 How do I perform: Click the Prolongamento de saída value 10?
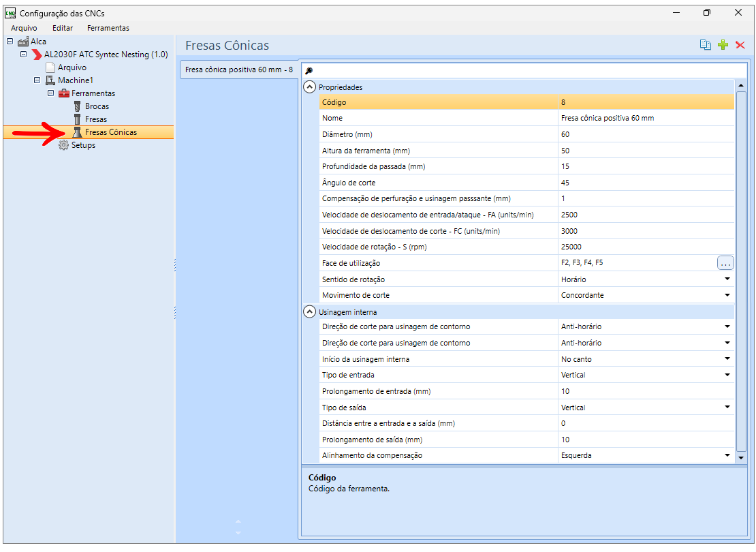tap(646, 440)
